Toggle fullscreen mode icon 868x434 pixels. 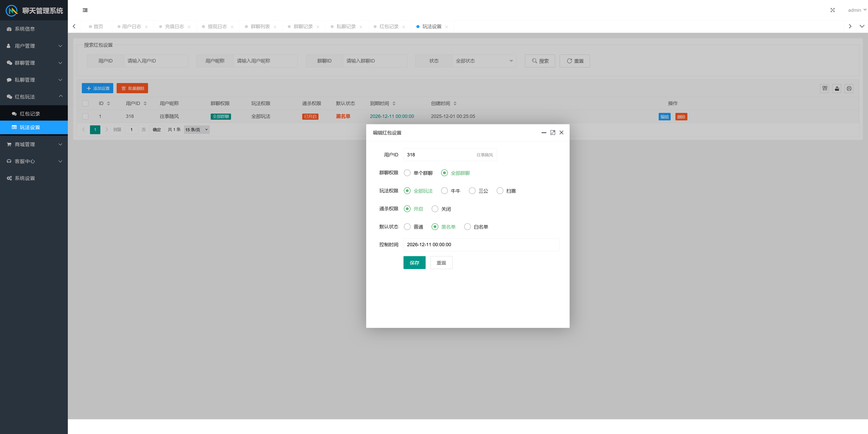pyautogui.click(x=832, y=10)
